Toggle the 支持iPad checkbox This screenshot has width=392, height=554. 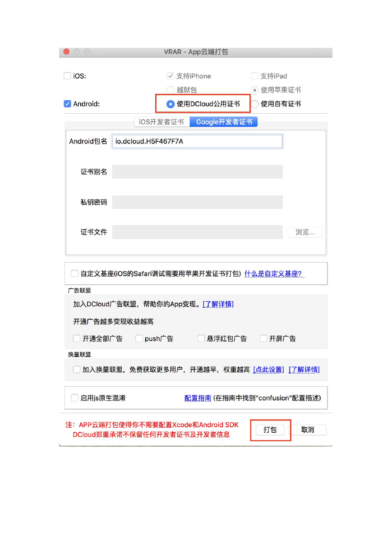pos(254,76)
